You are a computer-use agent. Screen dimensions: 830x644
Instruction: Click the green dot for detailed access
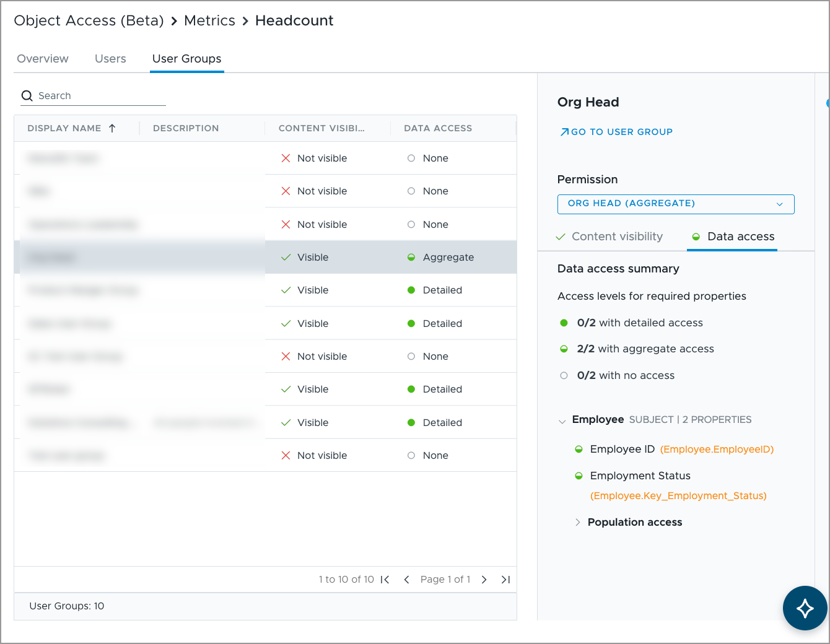(x=564, y=323)
